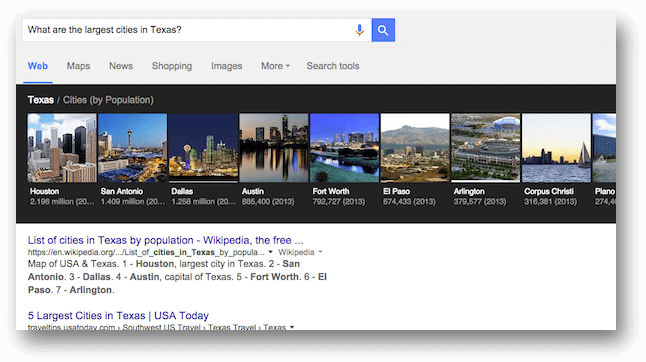
Task: Click the en.wikipedia.org URL text
Action: pyautogui.click(x=146, y=252)
